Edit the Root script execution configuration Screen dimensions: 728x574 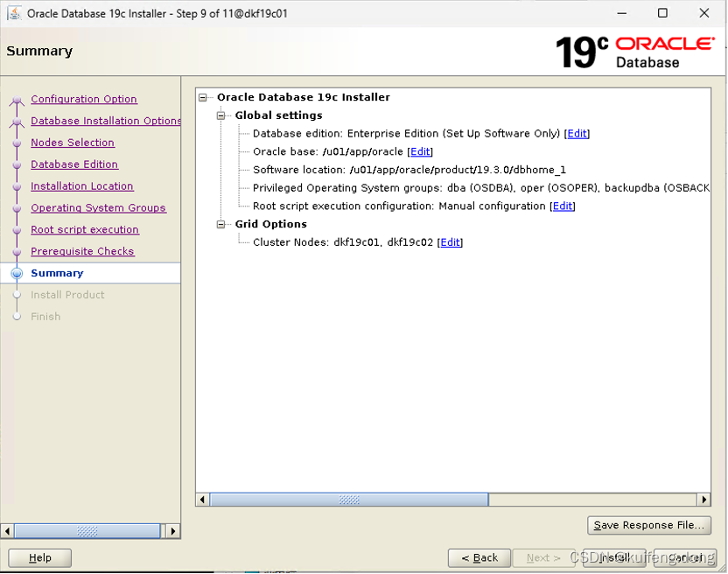tap(562, 206)
